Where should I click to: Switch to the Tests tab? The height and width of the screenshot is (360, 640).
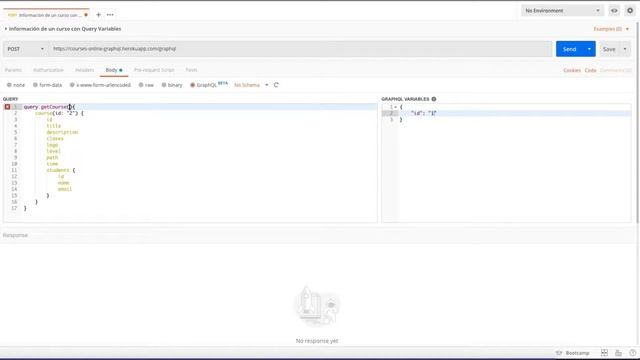pos(191,70)
